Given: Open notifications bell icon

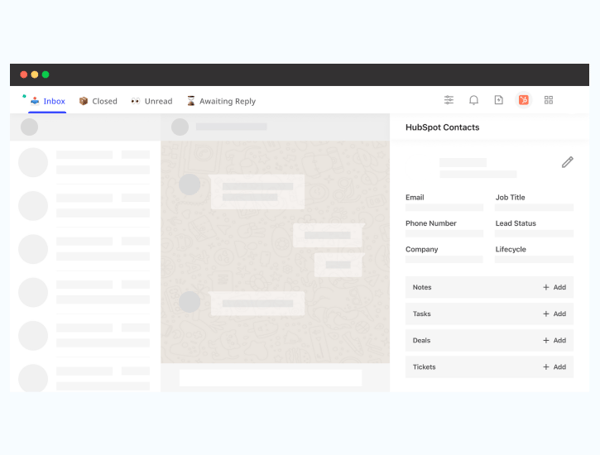Looking at the screenshot, I should (x=474, y=100).
